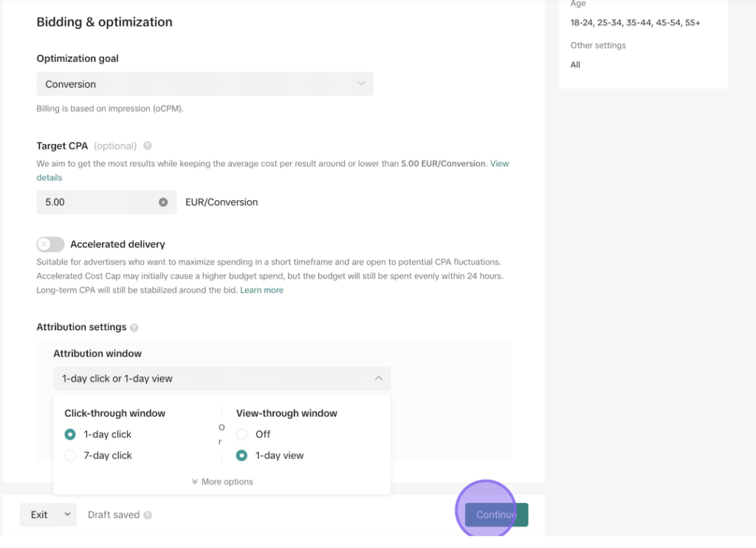756x548 pixels.
Task: Toggle Accelerated delivery switch
Action: [50, 244]
